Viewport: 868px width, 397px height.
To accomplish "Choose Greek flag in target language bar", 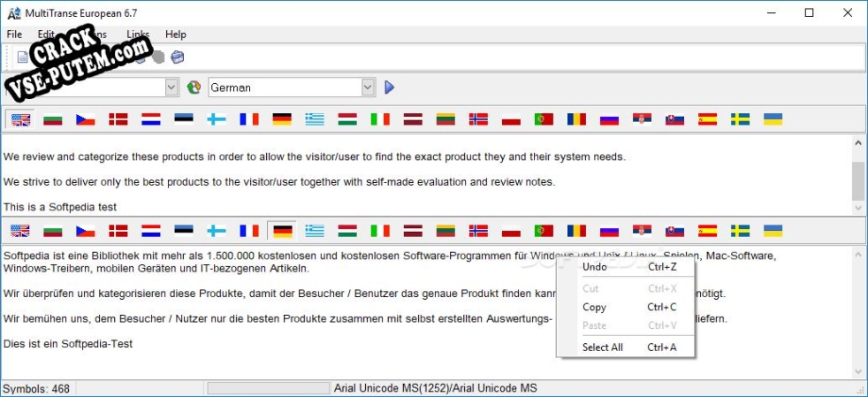I will pyautogui.click(x=315, y=231).
